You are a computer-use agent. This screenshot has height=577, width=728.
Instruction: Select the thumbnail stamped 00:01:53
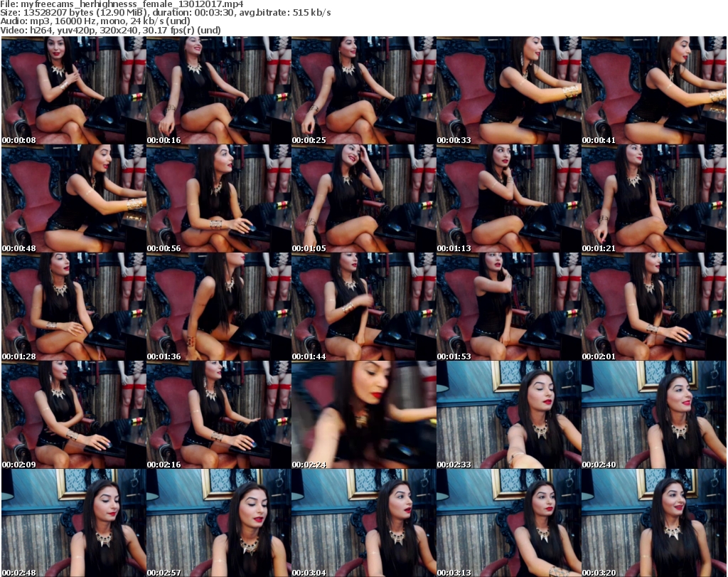pyautogui.click(x=509, y=307)
